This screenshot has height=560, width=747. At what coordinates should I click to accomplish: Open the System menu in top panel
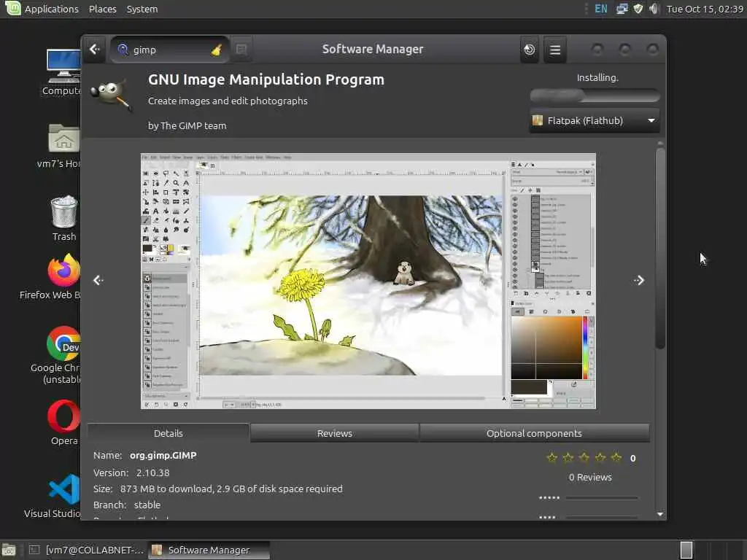click(142, 9)
